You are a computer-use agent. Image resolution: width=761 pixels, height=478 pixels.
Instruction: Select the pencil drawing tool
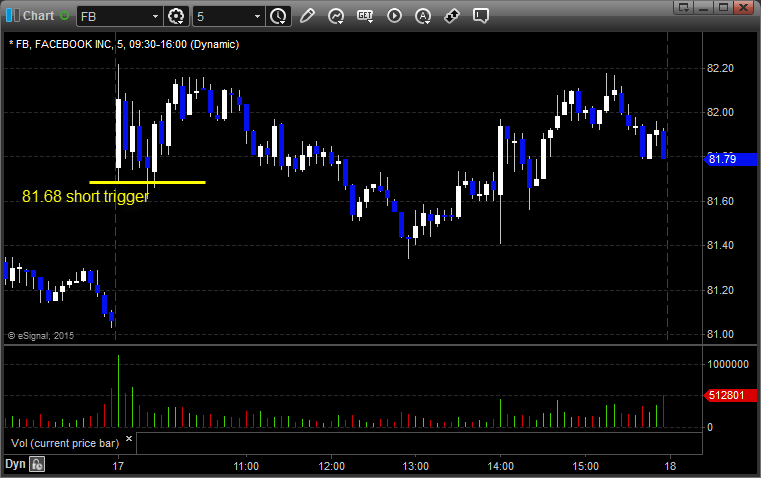click(x=307, y=16)
